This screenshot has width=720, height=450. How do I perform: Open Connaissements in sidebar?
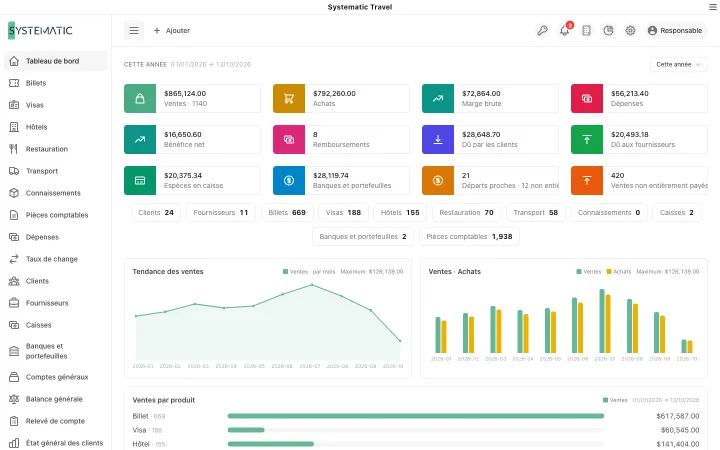pos(56,193)
